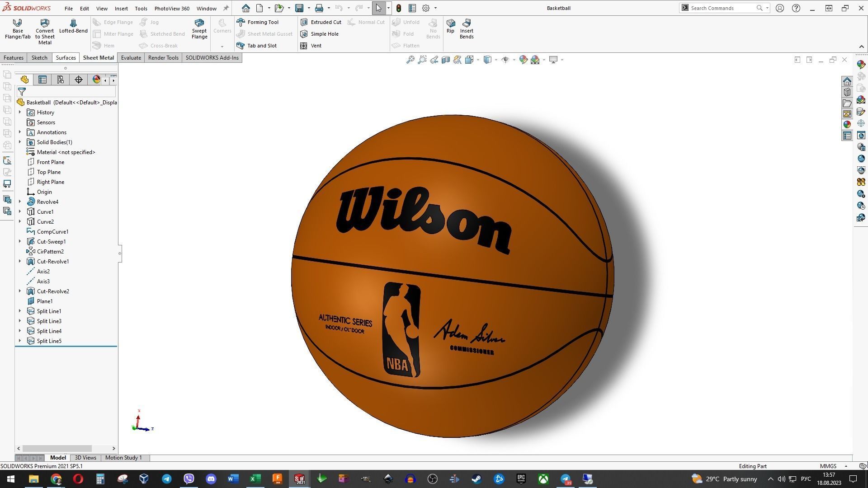Click the Rebuild traffic light icon
868x488 pixels.
coord(398,8)
